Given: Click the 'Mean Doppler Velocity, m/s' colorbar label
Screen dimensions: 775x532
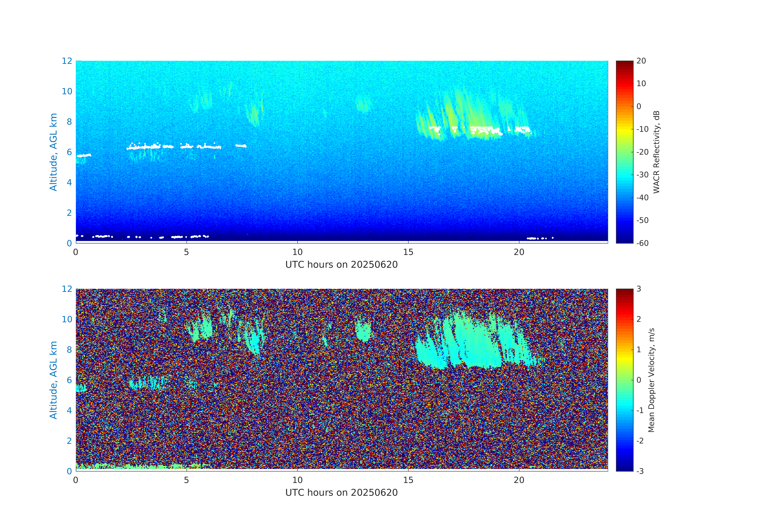Looking at the screenshot, I should pos(651,380).
